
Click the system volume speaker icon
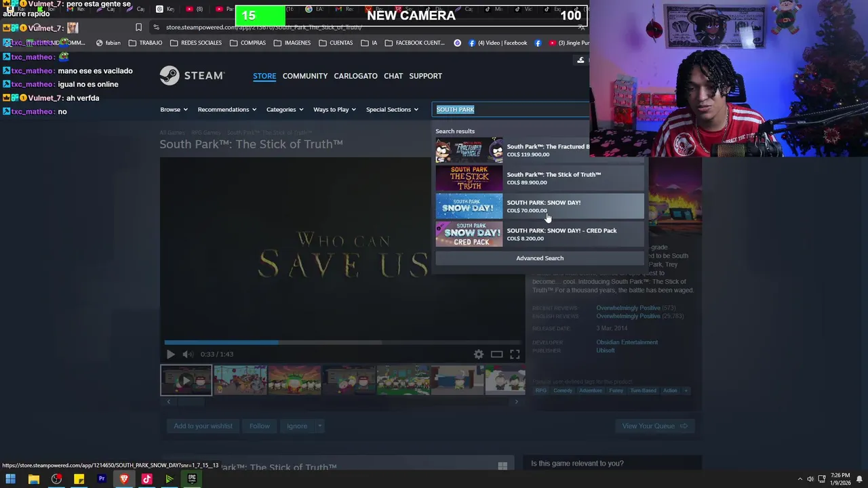[x=810, y=479]
